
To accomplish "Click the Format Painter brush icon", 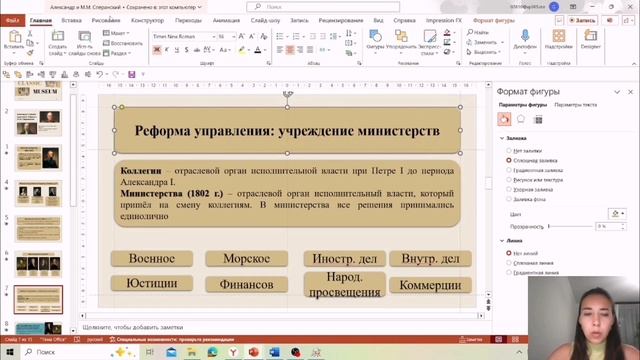I will (30, 53).
